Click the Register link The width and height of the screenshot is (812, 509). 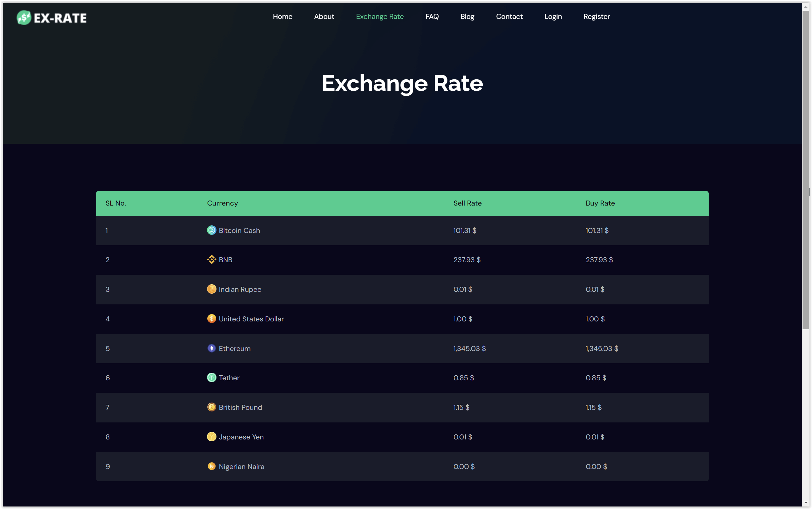click(x=596, y=16)
